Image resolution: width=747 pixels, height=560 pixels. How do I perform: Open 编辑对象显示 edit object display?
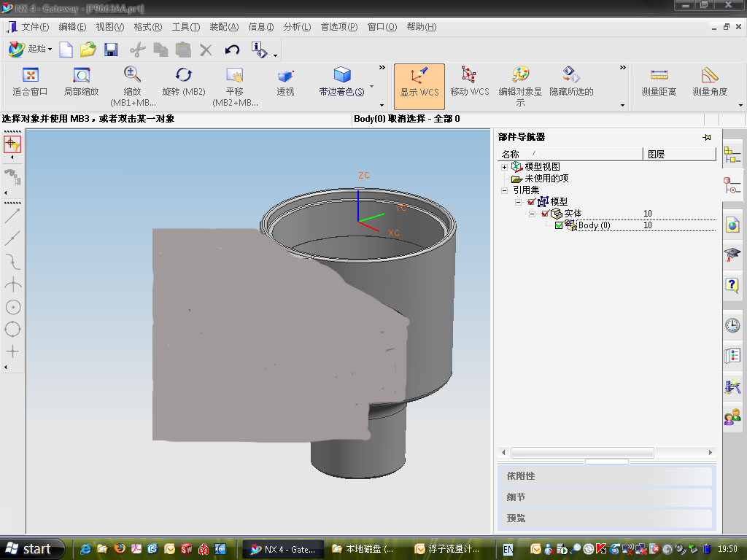tap(520, 86)
